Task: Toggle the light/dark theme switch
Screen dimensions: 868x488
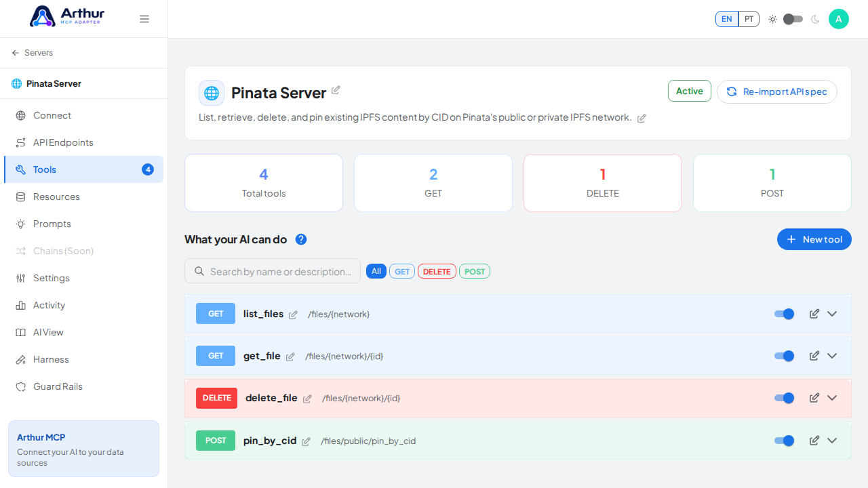Action: tap(793, 19)
